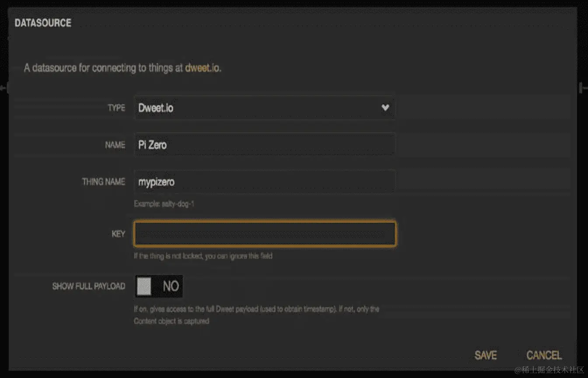The image size is (588, 378).
Task: Click the SHOW FULL PAYLOAD label
Action: click(89, 287)
